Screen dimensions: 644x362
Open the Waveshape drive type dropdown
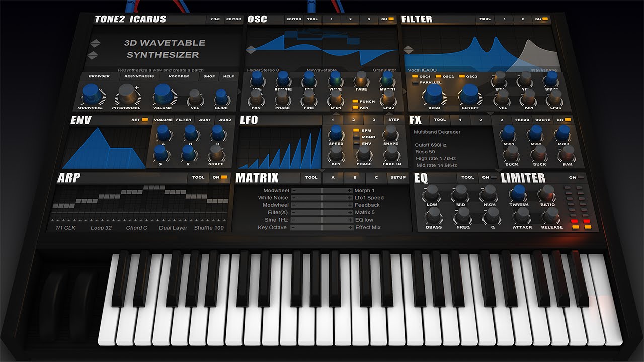[x=543, y=70]
